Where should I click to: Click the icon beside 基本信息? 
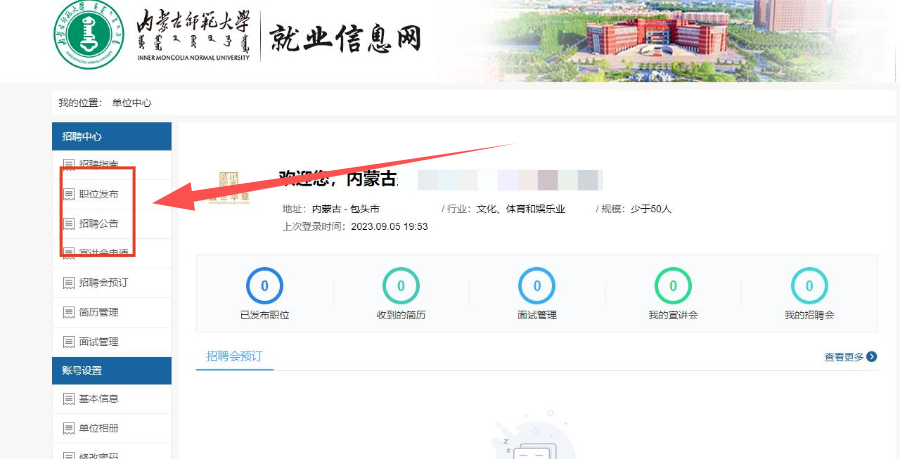(x=68, y=399)
